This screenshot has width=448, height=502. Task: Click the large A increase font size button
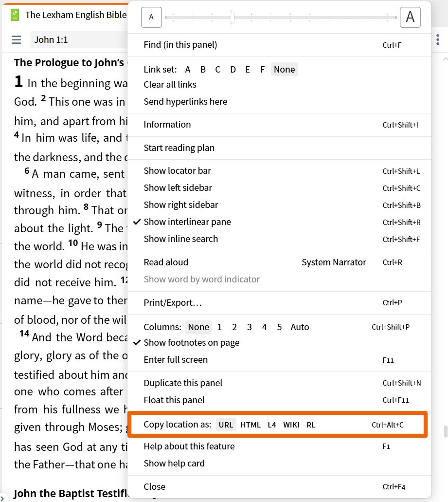point(410,17)
